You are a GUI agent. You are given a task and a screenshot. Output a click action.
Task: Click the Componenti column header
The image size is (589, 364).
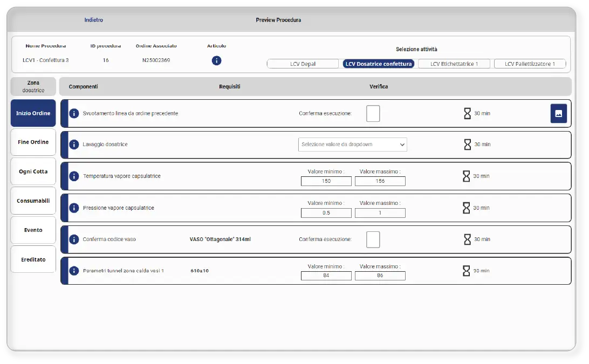point(84,86)
